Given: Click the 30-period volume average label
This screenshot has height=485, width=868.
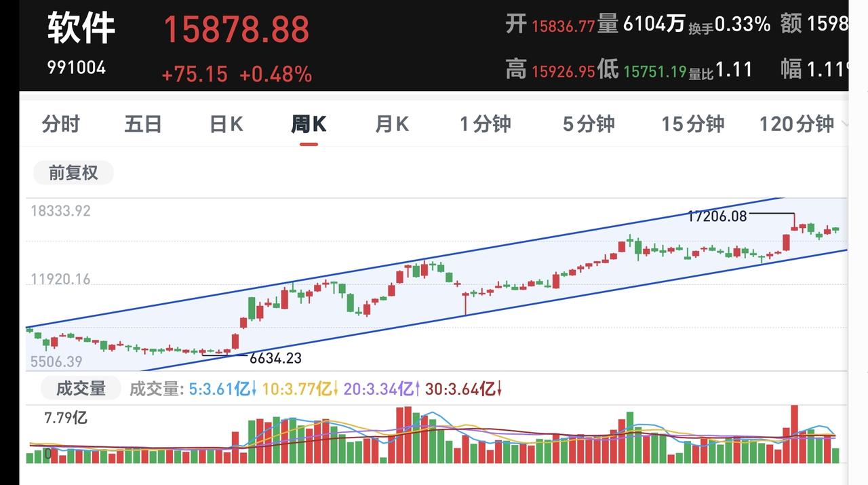Looking at the screenshot, I should (463, 389).
